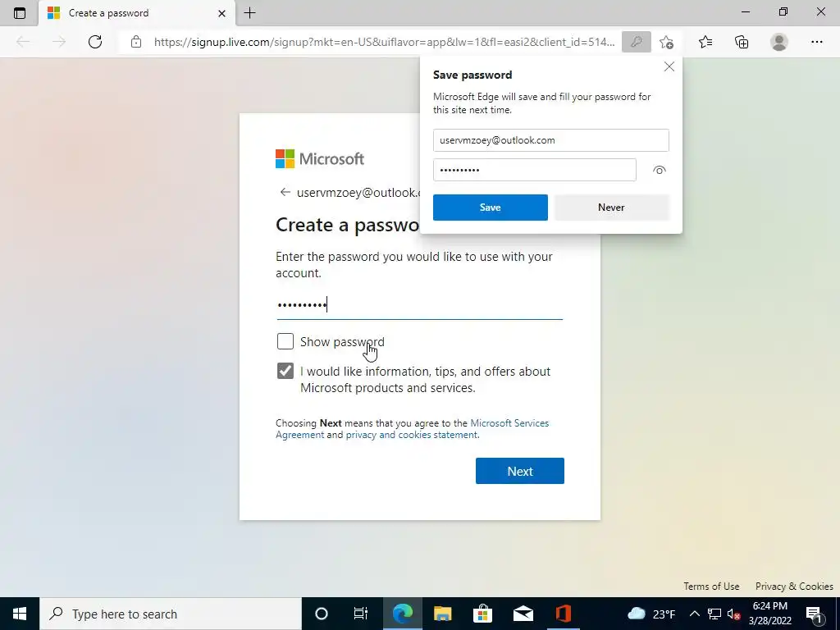Open network status tray icon
Image resolution: width=840 pixels, height=630 pixels.
click(x=714, y=614)
